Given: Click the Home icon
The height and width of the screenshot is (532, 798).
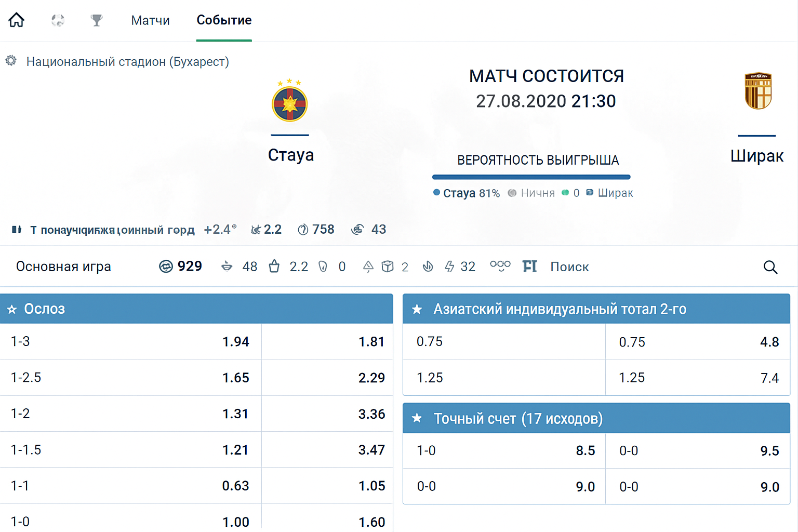Looking at the screenshot, I should [x=17, y=20].
